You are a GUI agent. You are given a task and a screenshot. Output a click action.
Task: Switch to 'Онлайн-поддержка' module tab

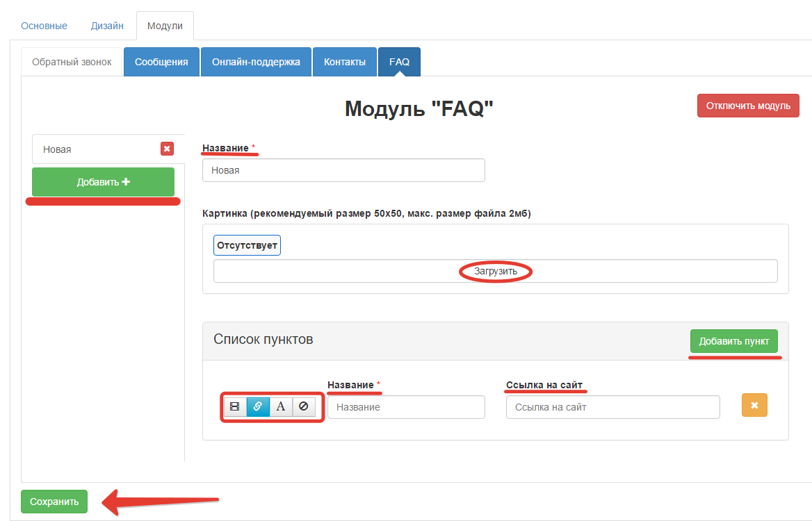[256, 62]
